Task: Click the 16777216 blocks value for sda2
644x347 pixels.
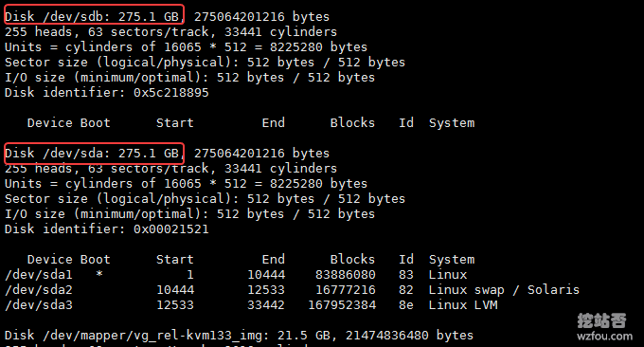Action: coord(346,289)
